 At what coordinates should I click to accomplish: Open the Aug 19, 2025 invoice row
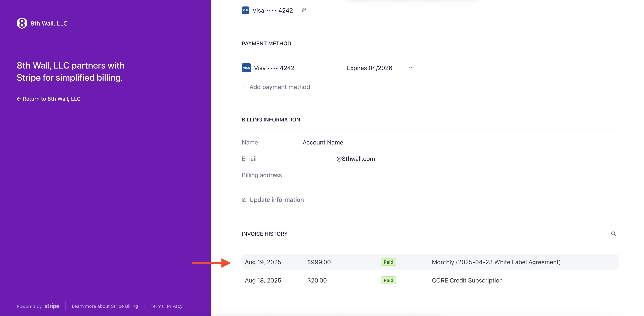263,262
